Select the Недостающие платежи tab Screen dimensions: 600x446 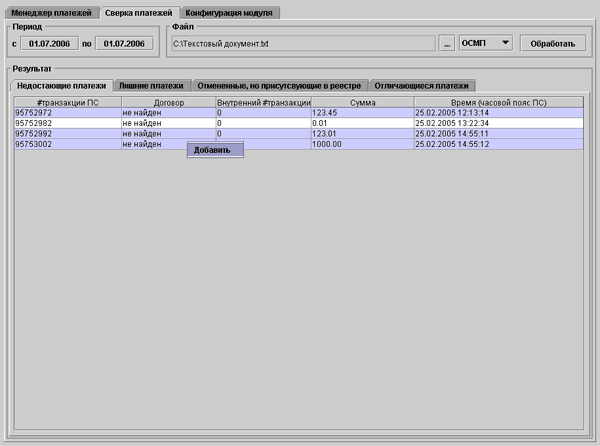coord(62,86)
